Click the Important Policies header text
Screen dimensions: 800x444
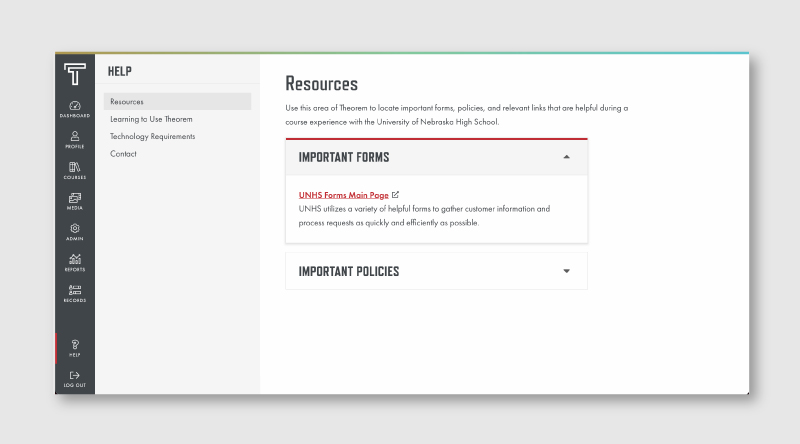point(349,271)
